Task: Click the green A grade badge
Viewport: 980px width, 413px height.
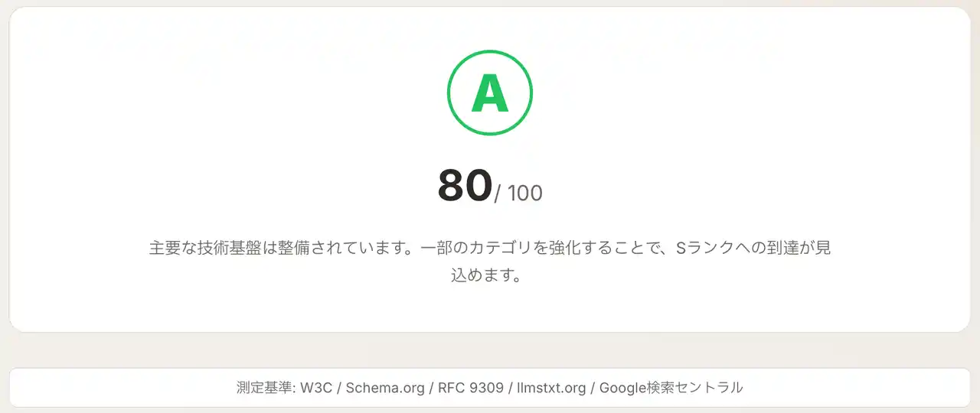Action: click(490, 93)
